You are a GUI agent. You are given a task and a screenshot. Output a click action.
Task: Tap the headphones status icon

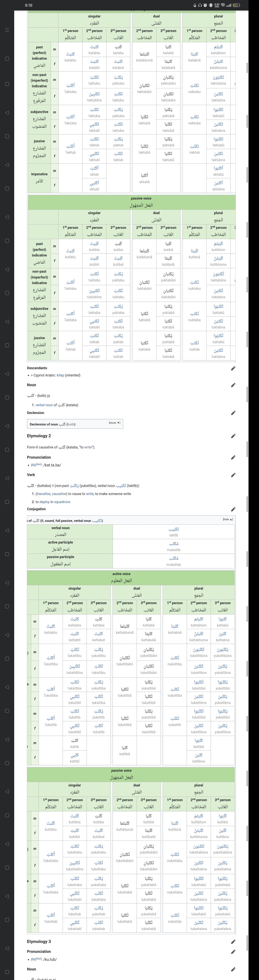pyautogui.click(x=200, y=5)
